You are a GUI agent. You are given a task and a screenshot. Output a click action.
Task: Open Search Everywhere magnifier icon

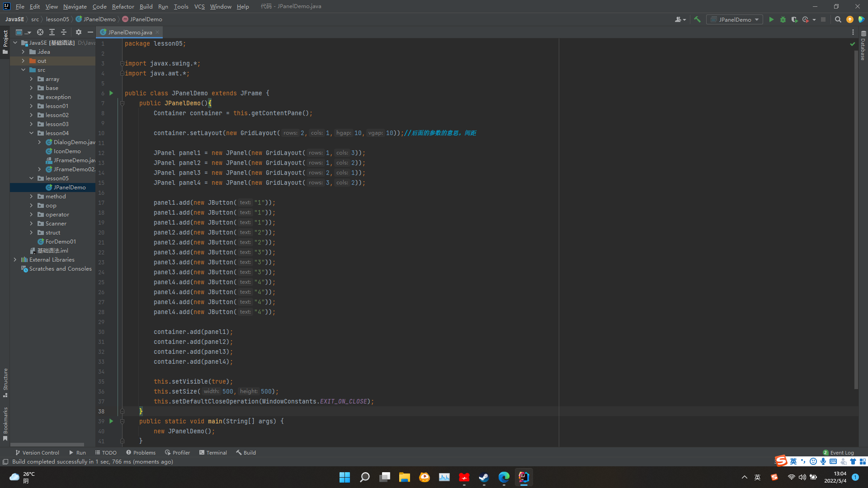coord(838,19)
